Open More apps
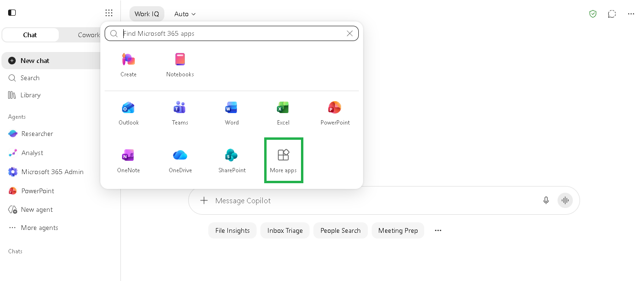This screenshot has width=644, height=281. pyautogui.click(x=284, y=160)
